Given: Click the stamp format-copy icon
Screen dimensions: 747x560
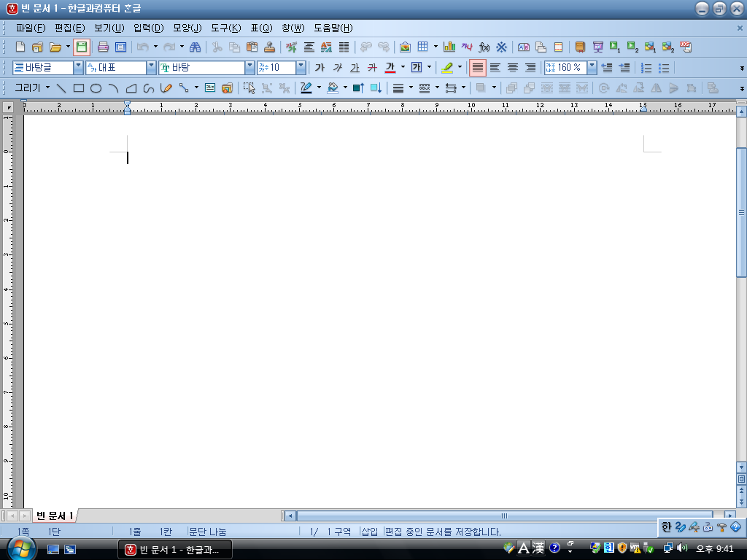Looking at the screenshot, I should 270,47.
